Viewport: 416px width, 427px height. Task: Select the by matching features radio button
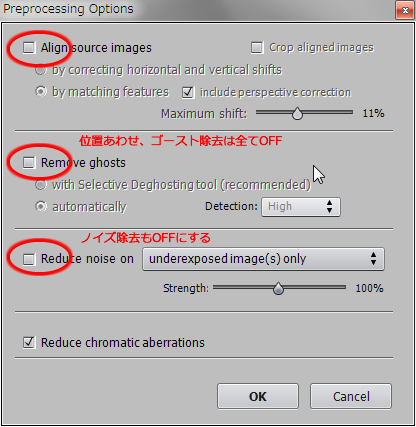41,92
